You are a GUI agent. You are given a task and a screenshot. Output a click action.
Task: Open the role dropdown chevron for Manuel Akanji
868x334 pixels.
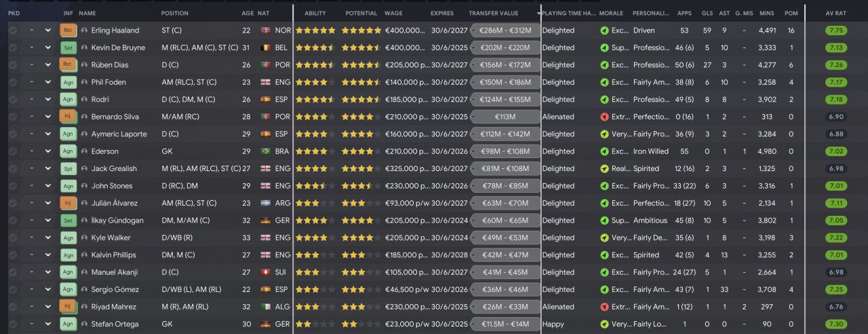pyautogui.click(x=47, y=272)
